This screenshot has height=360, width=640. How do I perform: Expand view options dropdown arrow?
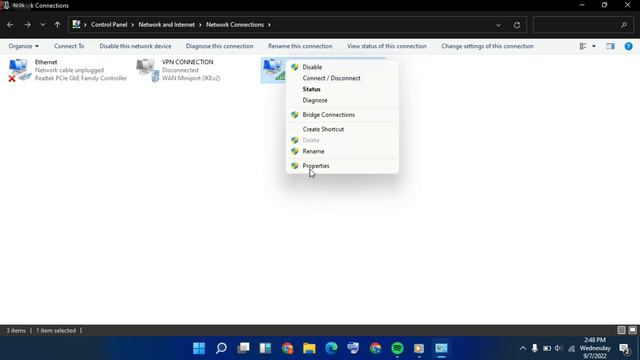593,46
